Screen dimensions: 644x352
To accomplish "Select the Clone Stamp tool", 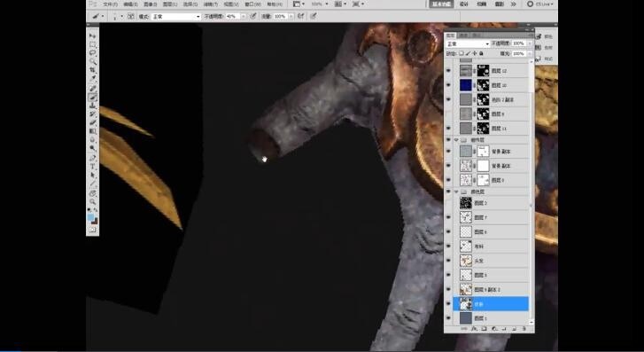I will [92, 106].
